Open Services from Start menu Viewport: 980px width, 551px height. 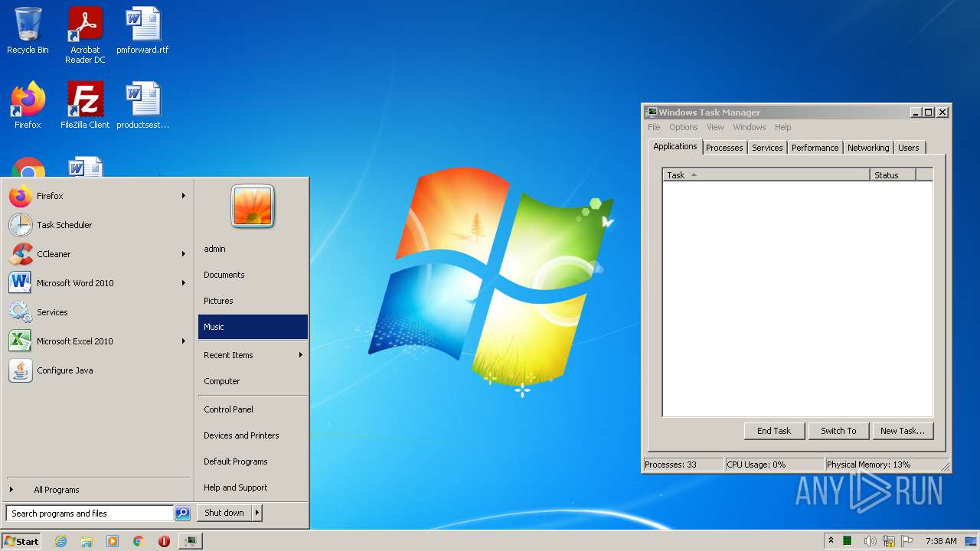[97, 312]
